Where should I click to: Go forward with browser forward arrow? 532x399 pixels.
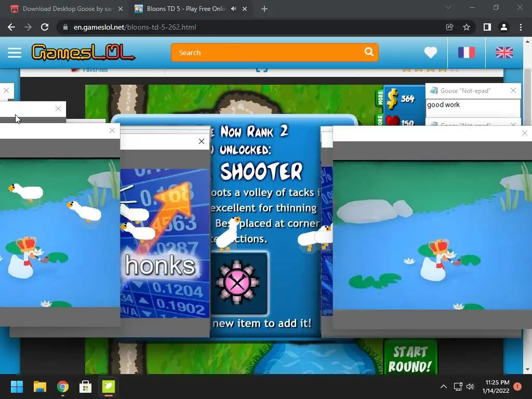[28, 27]
